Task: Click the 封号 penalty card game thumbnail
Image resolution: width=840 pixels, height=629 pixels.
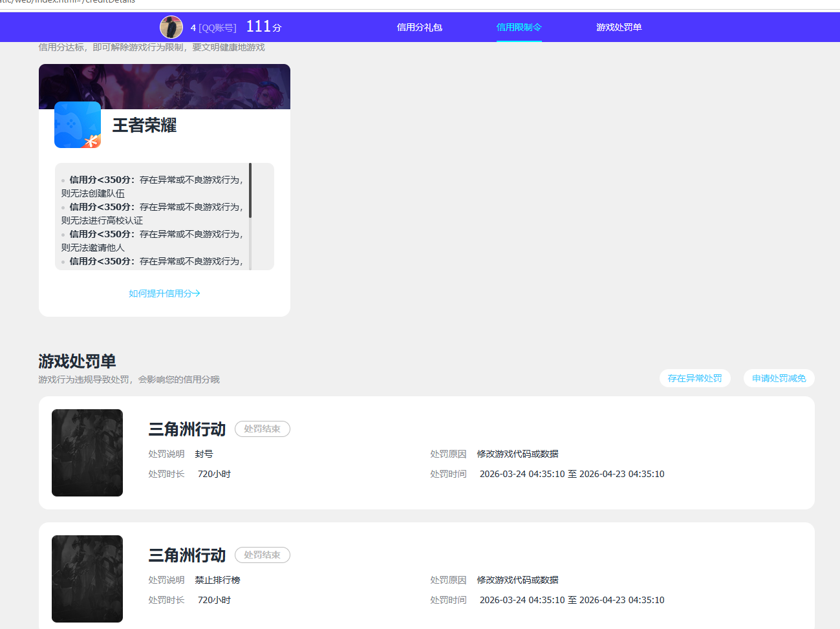Action: [x=87, y=453]
